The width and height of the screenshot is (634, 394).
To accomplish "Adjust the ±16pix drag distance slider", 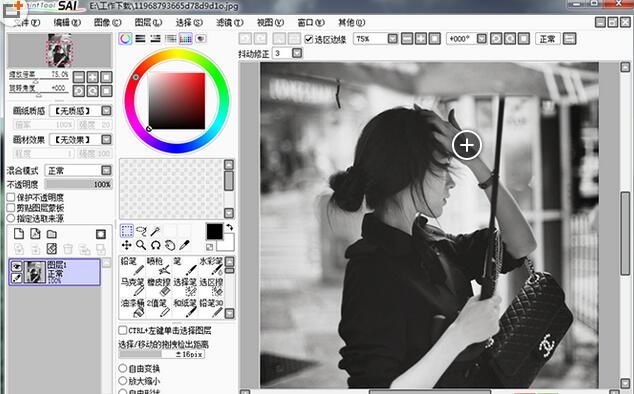I will point(161,354).
